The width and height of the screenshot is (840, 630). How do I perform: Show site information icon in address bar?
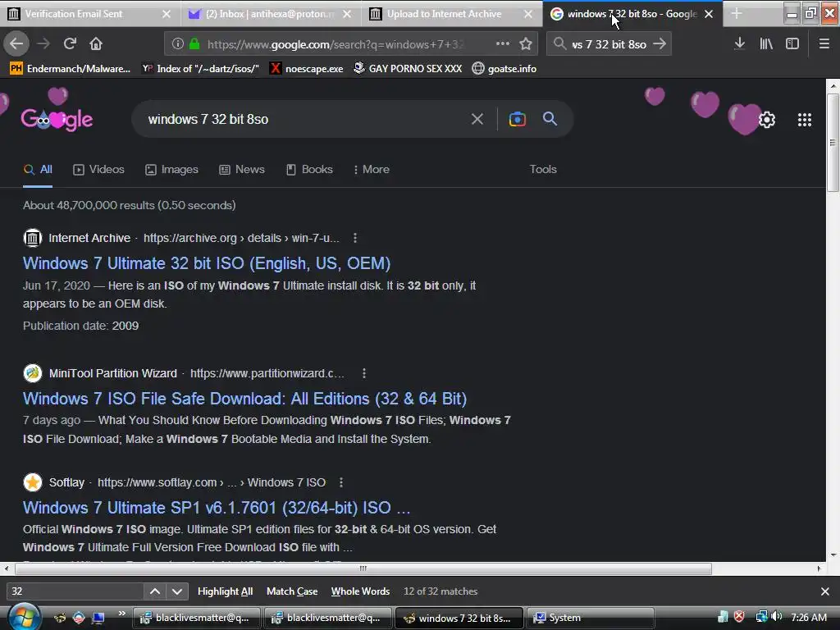click(178, 44)
